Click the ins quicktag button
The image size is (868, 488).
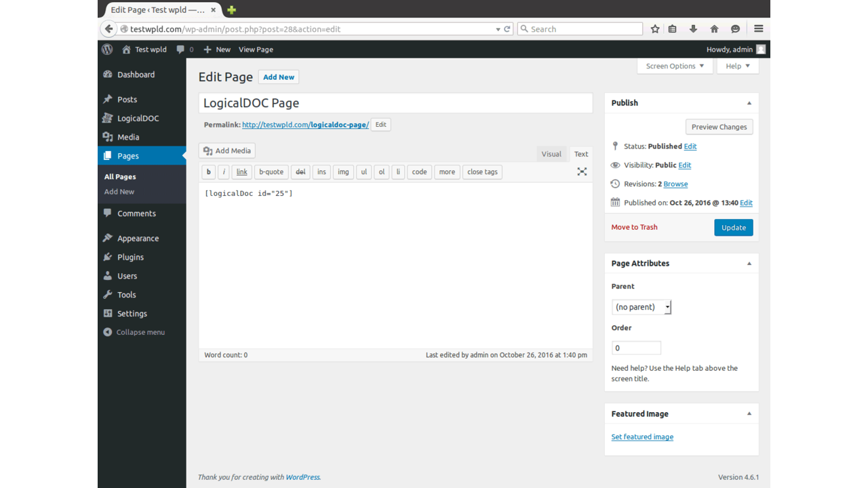(321, 172)
